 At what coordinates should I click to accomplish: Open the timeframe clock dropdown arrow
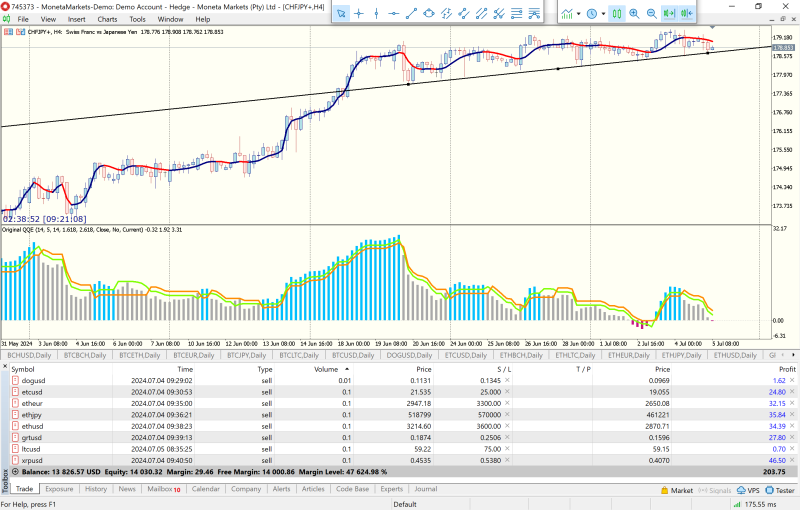click(x=602, y=13)
